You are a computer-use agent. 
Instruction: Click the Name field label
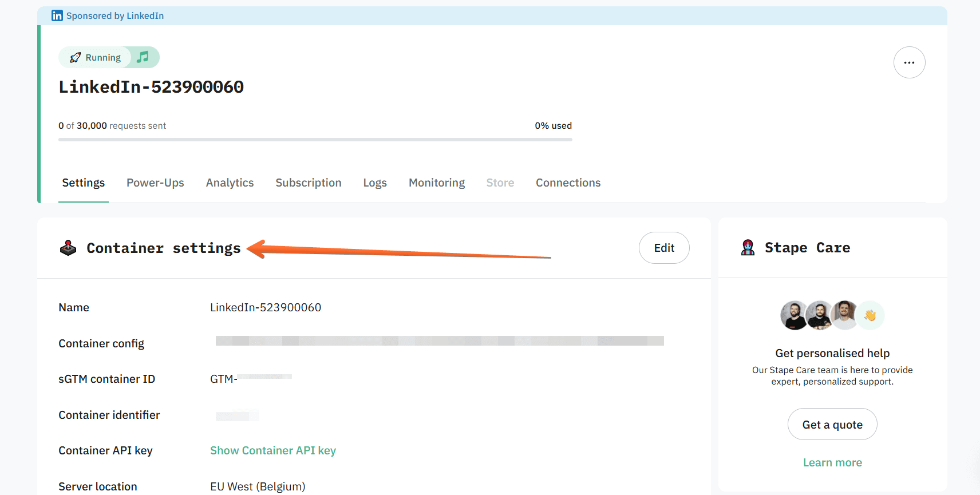(x=74, y=307)
